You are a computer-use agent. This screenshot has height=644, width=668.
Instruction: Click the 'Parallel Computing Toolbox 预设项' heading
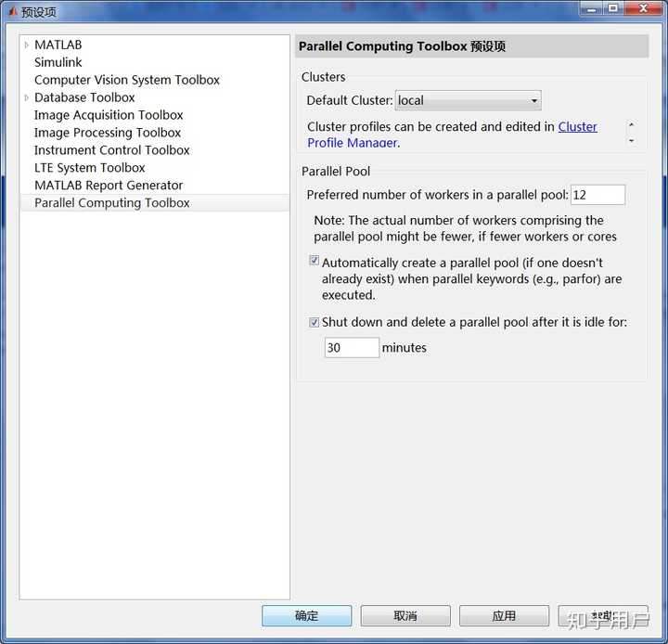402,46
